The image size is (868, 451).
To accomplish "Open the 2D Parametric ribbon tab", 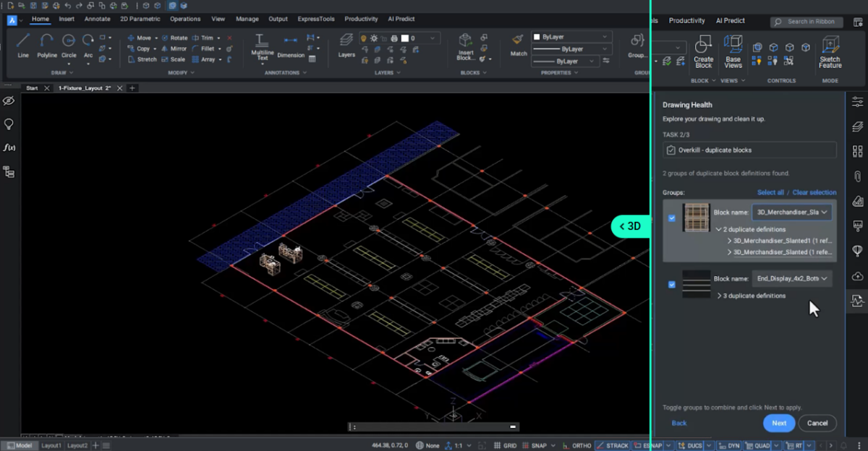I will pyautogui.click(x=140, y=19).
